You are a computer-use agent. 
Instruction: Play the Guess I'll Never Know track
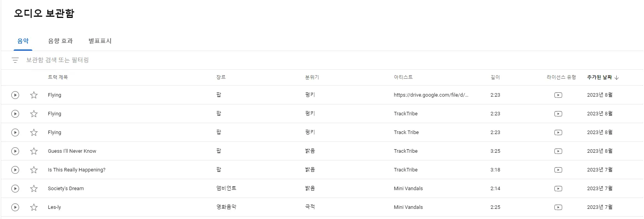pyautogui.click(x=15, y=151)
